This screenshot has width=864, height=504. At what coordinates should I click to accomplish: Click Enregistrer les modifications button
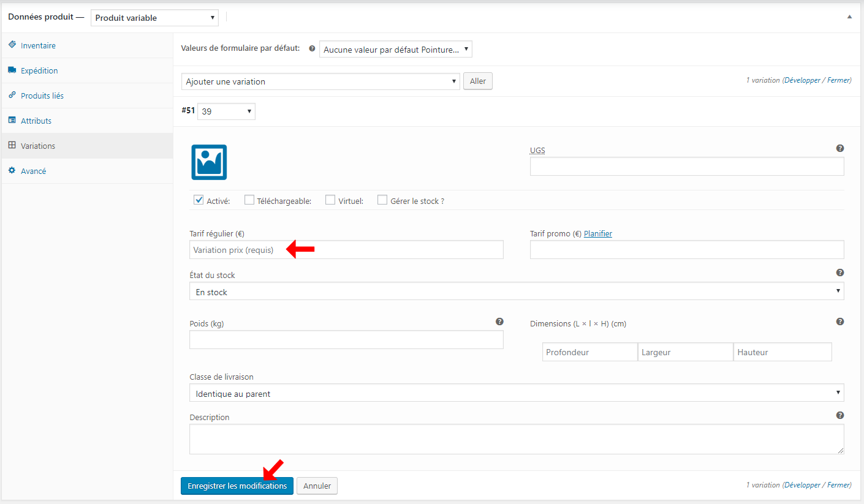[x=237, y=486]
